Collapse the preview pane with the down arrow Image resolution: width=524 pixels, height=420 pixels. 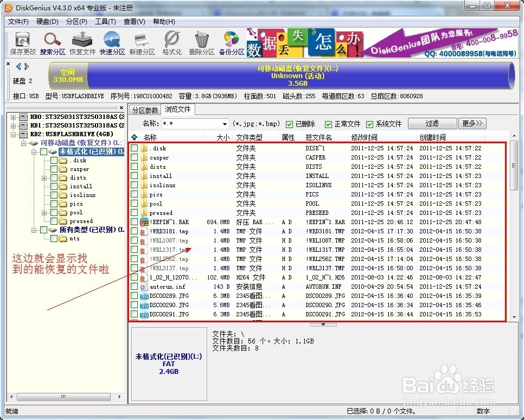[323, 324]
